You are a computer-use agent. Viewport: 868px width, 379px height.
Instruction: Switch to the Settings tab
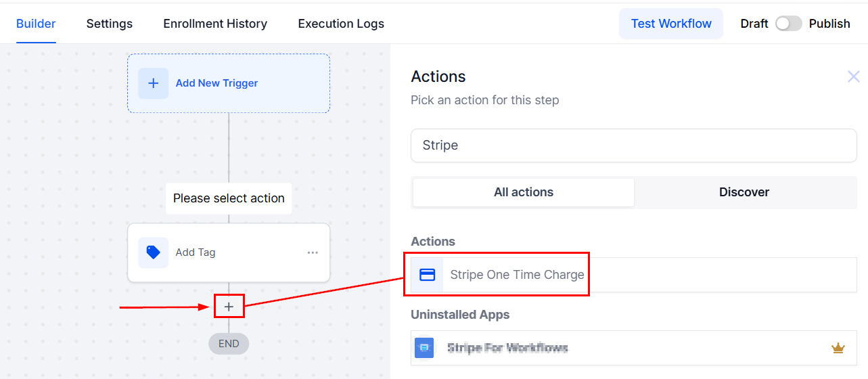point(109,24)
